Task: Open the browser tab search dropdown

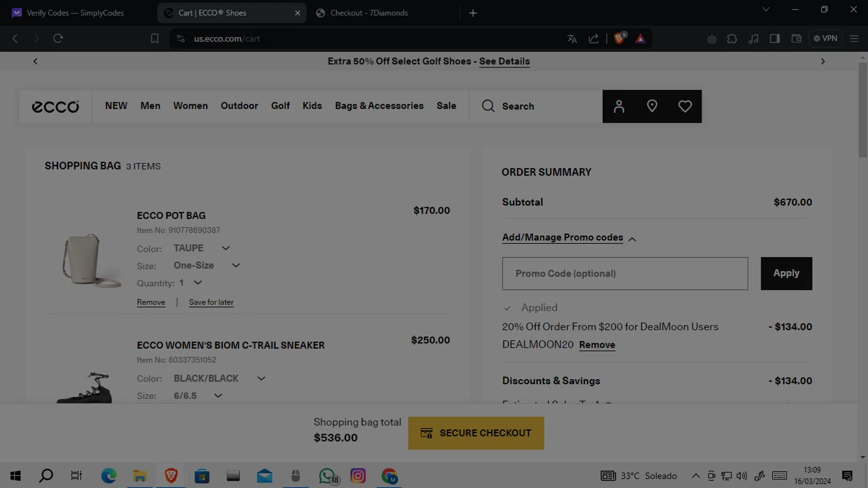Action: coord(766,9)
